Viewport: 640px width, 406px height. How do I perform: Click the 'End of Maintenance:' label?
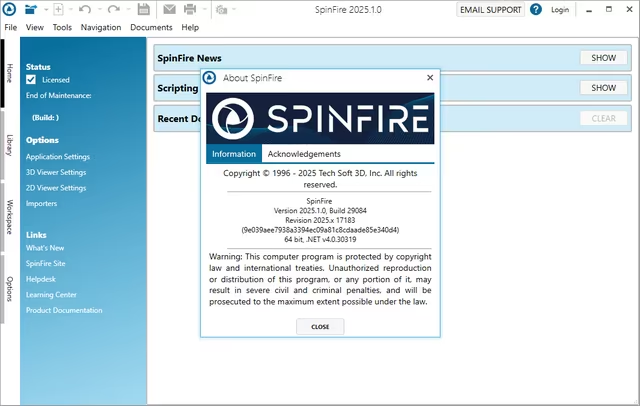58,95
